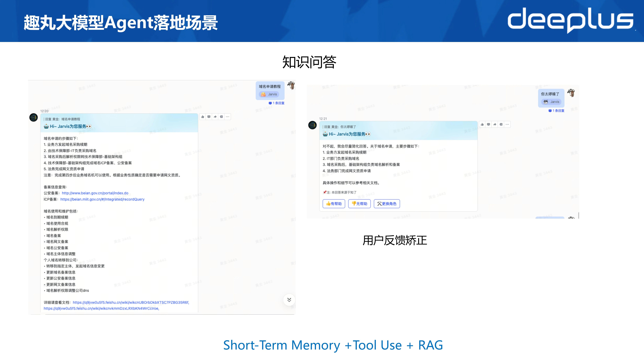Screen dimensions: 644x362
Task: Click the 'Hi~ Jarvis为您服务' header in 12:20 card
Action: [68, 126]
